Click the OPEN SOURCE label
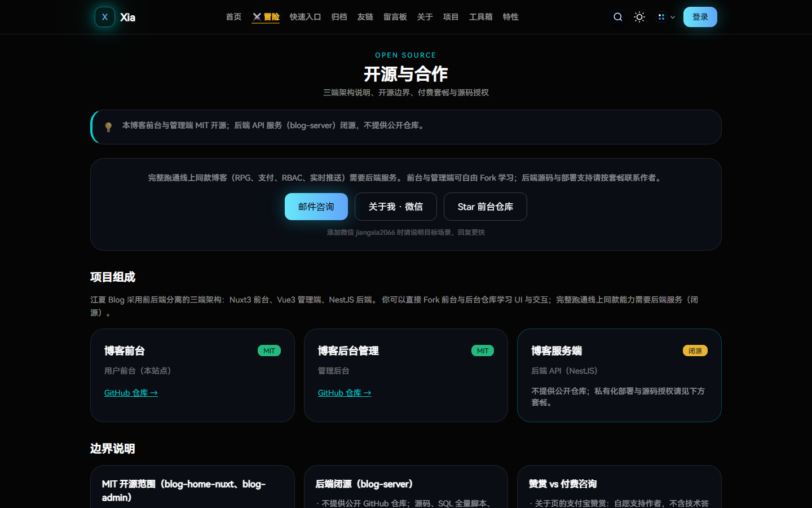Screen dimensions: 812x508 tap(406, 55)
